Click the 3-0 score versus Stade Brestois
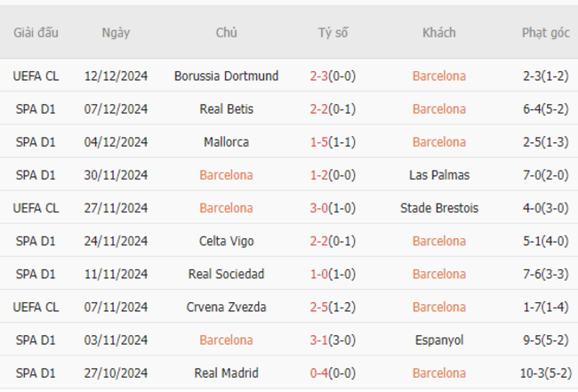This screenshot has width=578, height=392. click(319, 208)
